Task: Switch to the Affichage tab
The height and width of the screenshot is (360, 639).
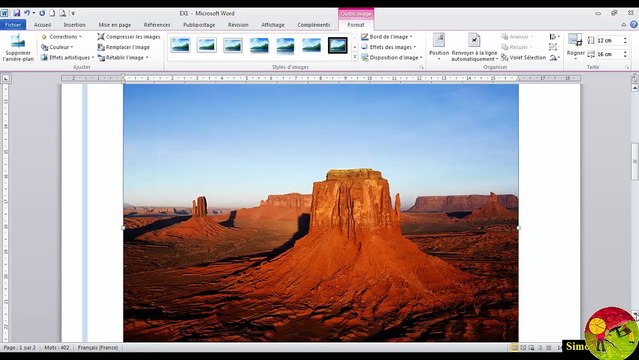Action: click(273, 25)
